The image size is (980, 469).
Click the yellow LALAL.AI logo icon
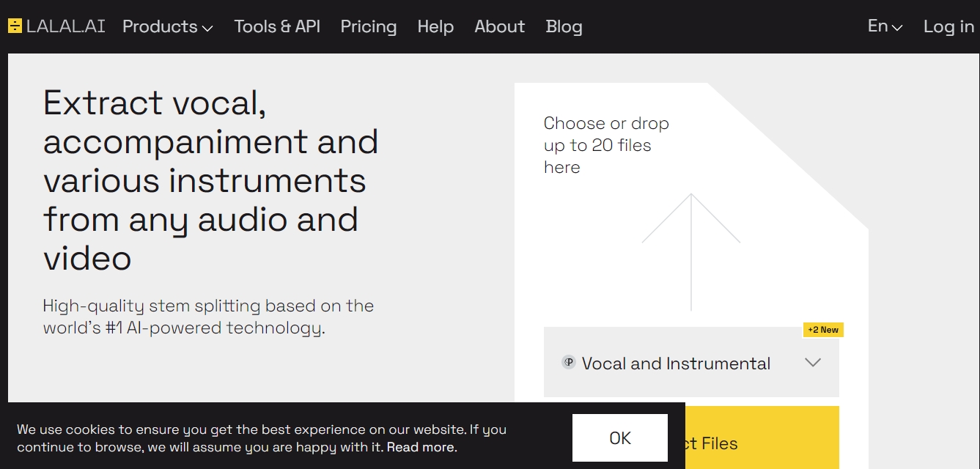tap(15, 26)
